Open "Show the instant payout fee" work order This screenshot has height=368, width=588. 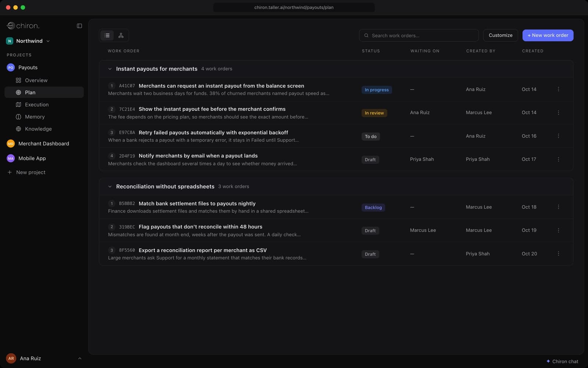coord(212,109)
